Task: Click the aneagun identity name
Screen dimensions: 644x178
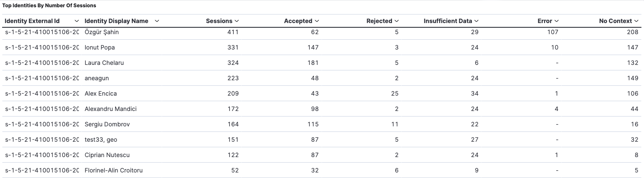Action: click(x=97, y=78)
